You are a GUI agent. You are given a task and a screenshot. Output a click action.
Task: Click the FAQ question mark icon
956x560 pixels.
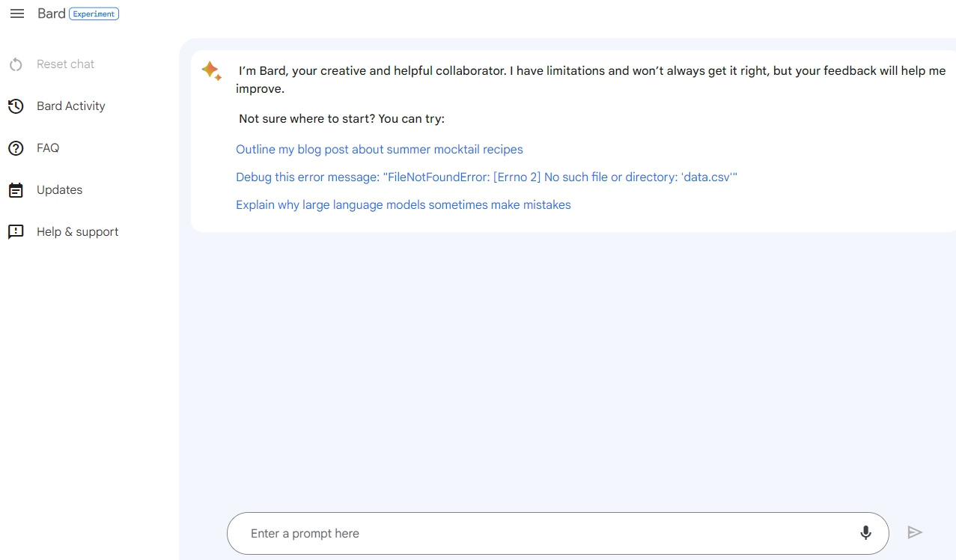tap(16, 148)
